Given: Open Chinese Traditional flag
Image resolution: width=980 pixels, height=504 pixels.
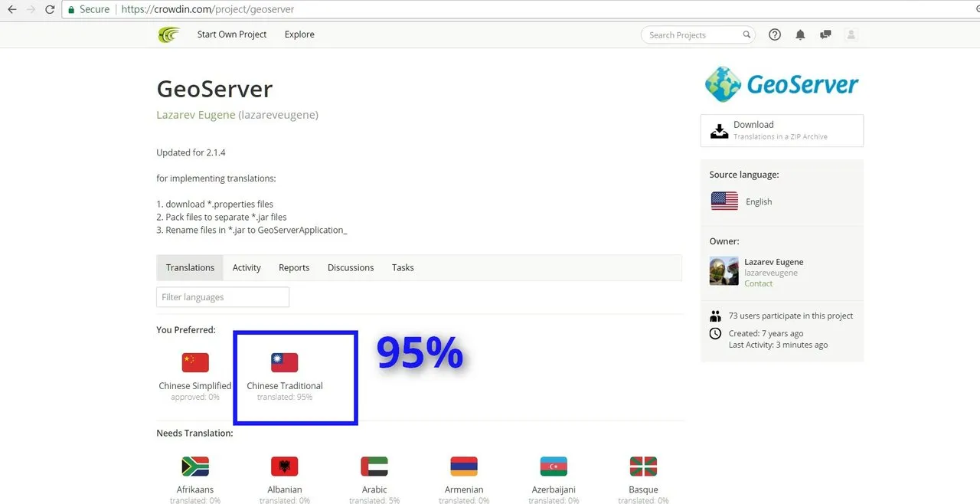Looking at the screenshot, I should click(x=285, y=363).
